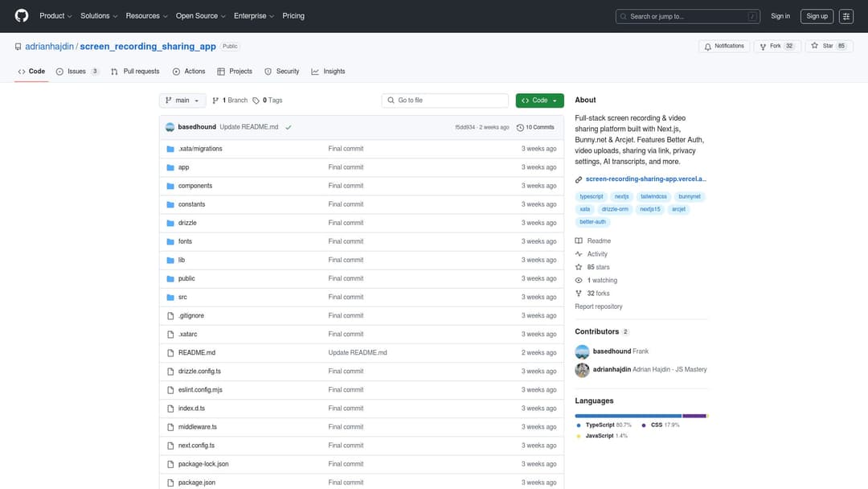
Task: Switch to the Code tab
Action: coord(31,72)
